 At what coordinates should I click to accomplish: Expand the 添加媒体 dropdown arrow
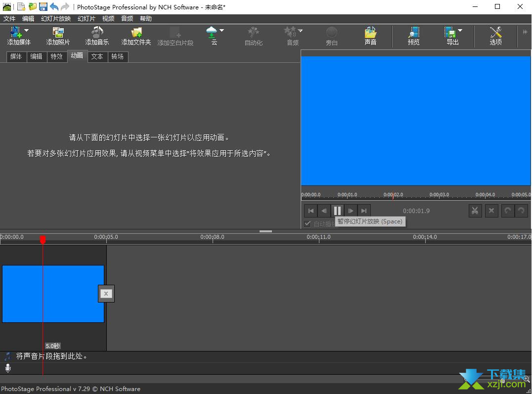[27, 31]
